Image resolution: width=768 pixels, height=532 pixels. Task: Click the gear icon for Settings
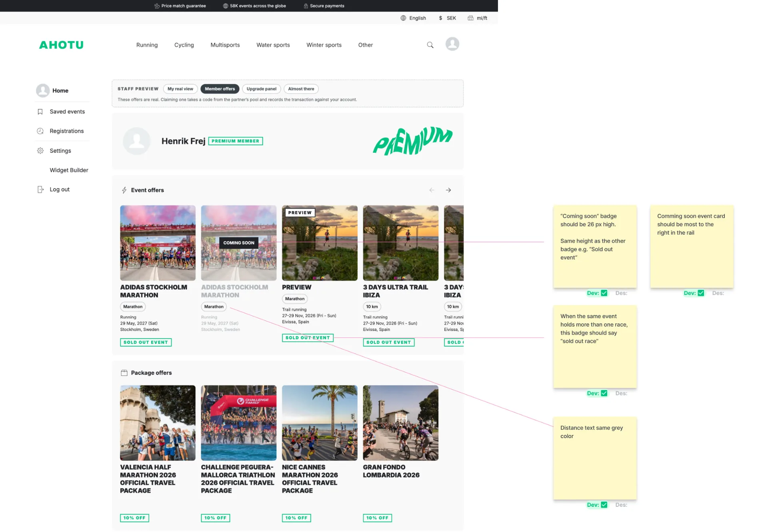[x=40, y=151]
